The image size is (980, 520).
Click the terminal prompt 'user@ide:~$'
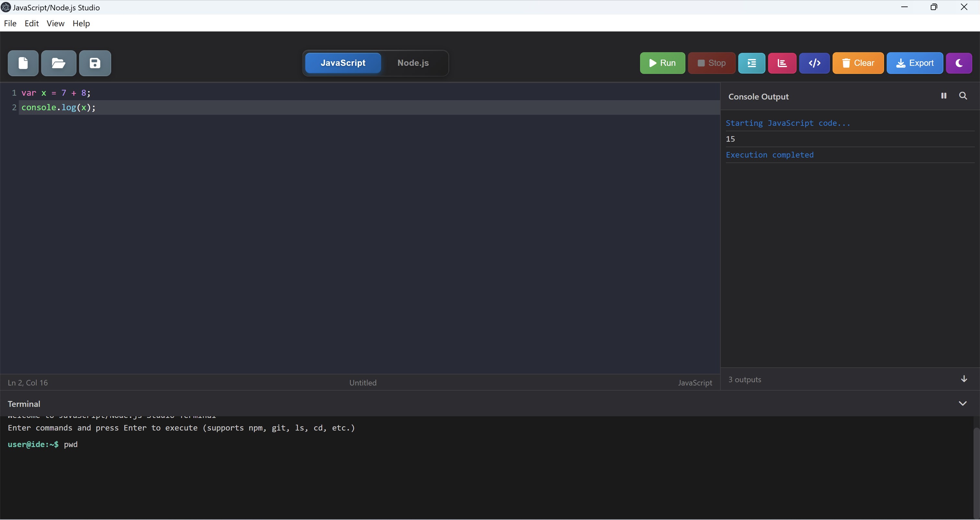(33, 444)
